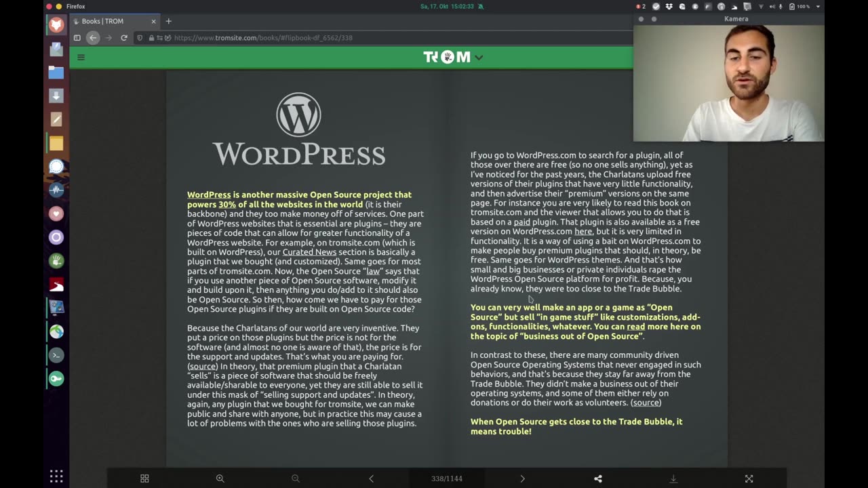Open the Signal chat app in dock
The image size is (868, 488).
click(56, 167)
